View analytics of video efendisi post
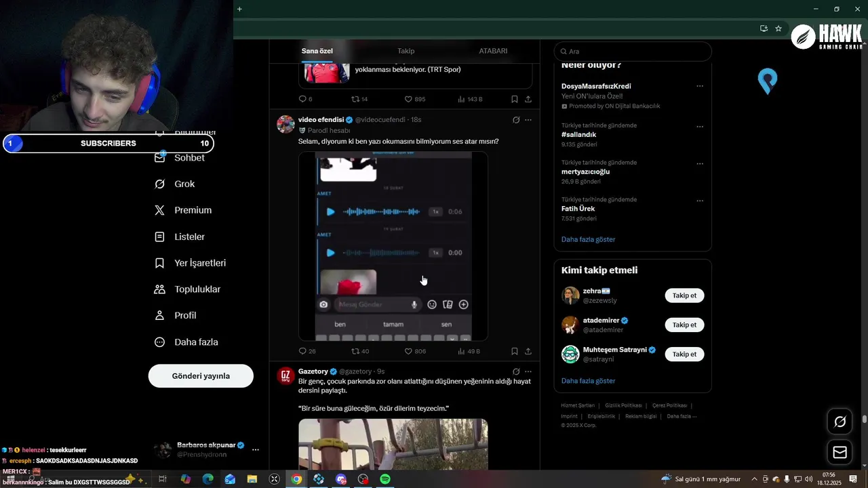Image resolution: width=868 pixels, height=488 pixels. click(x=469, y=351)
